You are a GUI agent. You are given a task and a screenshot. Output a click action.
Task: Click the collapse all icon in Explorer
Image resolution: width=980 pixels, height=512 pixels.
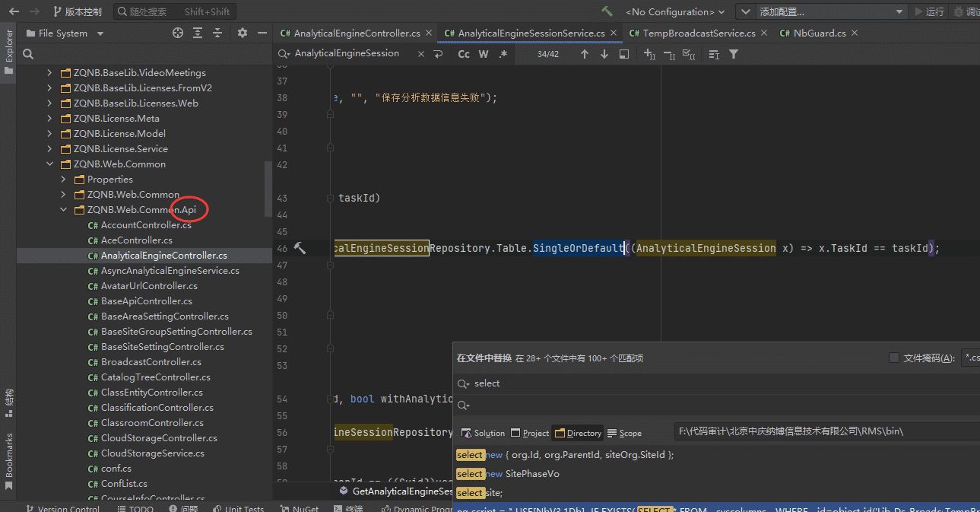217,33
